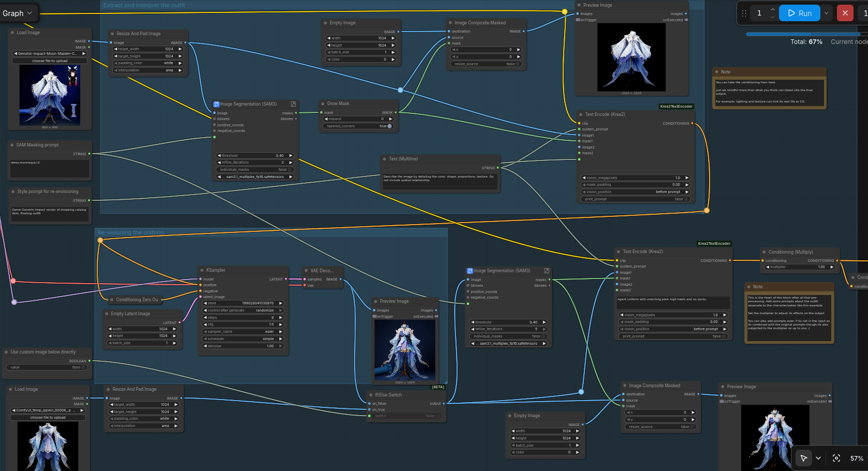
Task: Cancel the current run with the red X
Action: pos(845,13)
